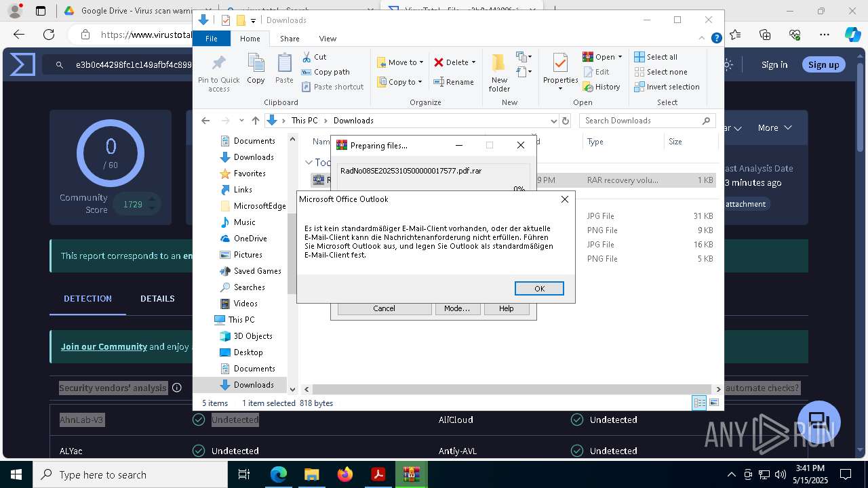Image resolution: width=868 pixels, height=488 pixels.
Task: Close the Microsoft Office Outlook dialog
Action: (565, 199)
